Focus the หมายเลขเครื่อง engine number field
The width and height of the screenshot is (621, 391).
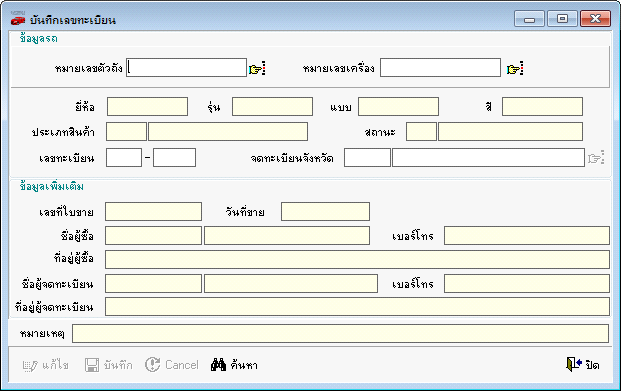click(x=440, y=67)
